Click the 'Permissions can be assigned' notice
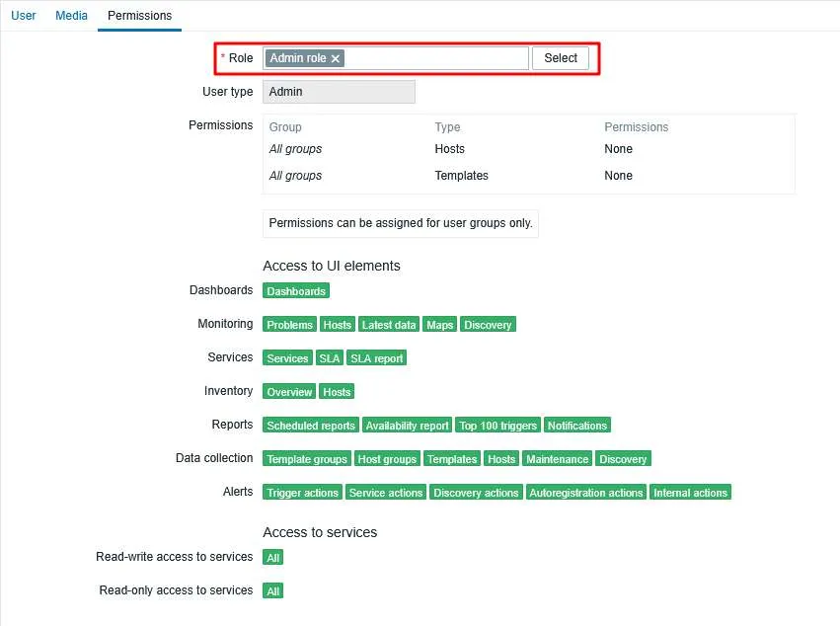Viewport: 840px width, 626px height. click(x=400, y=223)
